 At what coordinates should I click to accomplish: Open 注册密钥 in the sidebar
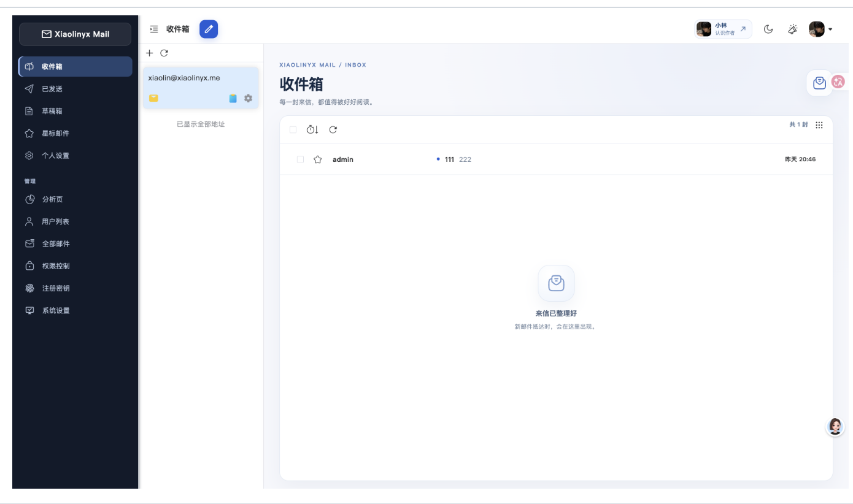(75, 288)
